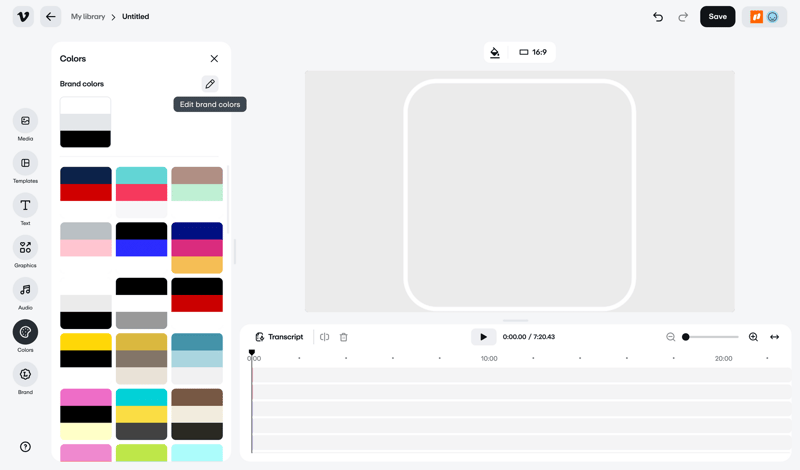Open the Transcript panel
The image size is (800, 470).
pyautogui.click(x=279, y=337)
